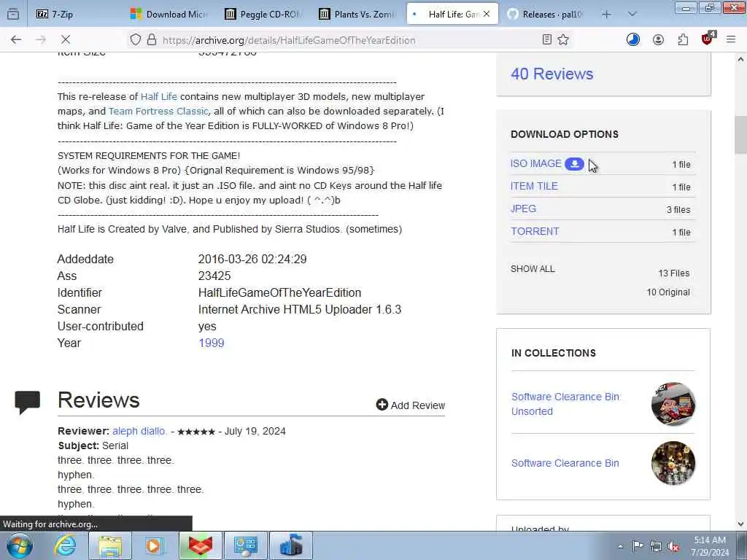Open Software Clearance Bin collection link

565,463
